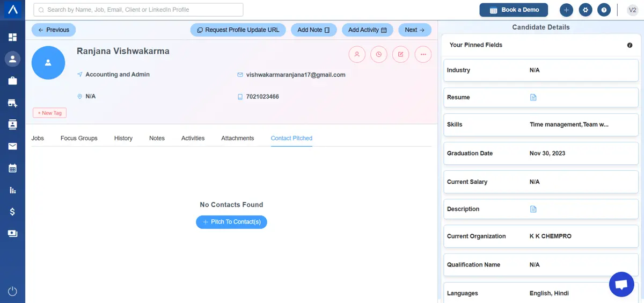Click the app logo at top left
Viewport: 644px width, 303px height.
pyautogui.click(x=12, y=10)
